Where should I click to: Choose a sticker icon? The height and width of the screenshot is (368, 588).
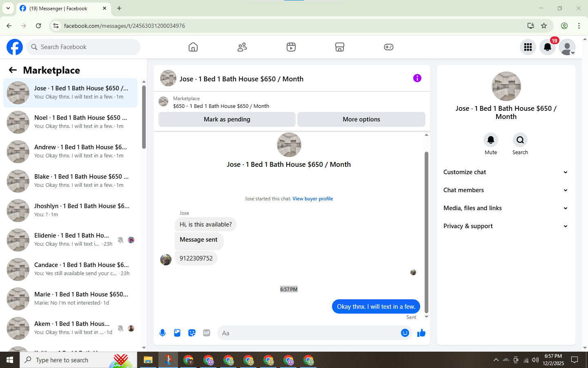[x=192, y=333]
